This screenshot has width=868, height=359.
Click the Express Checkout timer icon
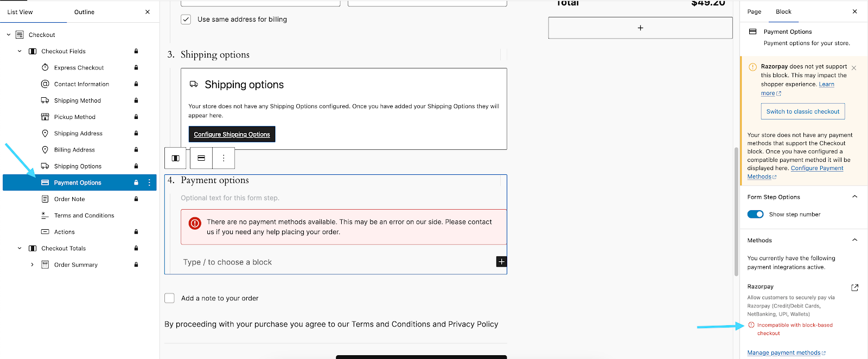(45, 67)
